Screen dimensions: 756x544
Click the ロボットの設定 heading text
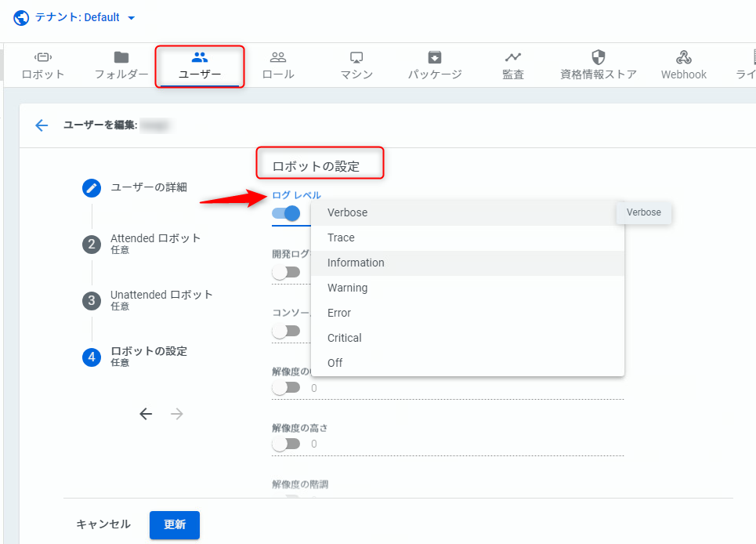click(316, 166)
